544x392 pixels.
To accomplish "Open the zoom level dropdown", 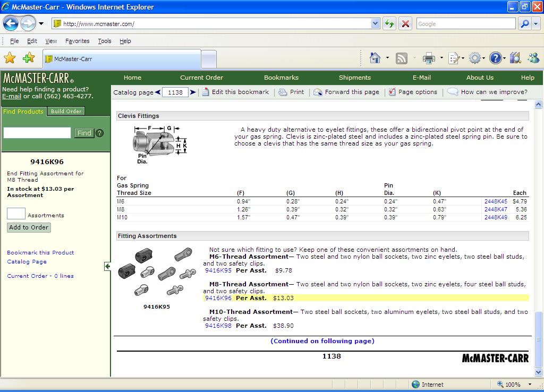I will point(530,385).
